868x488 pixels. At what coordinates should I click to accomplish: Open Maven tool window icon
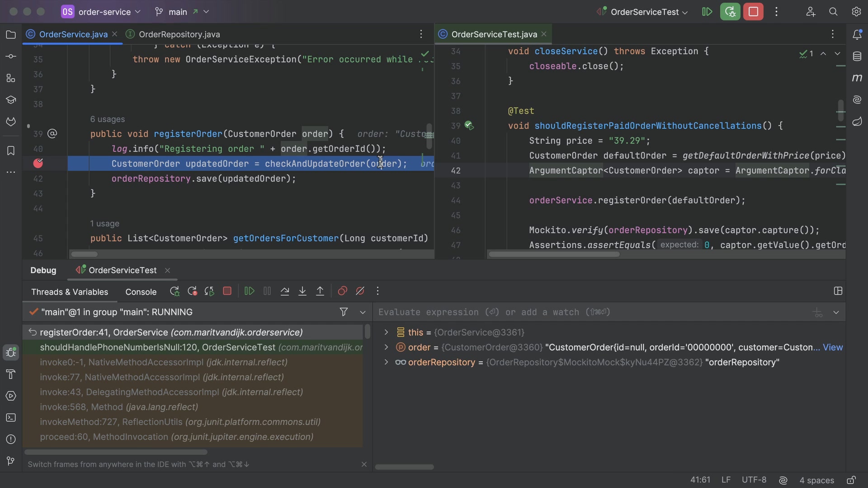[x=857, y=78]
